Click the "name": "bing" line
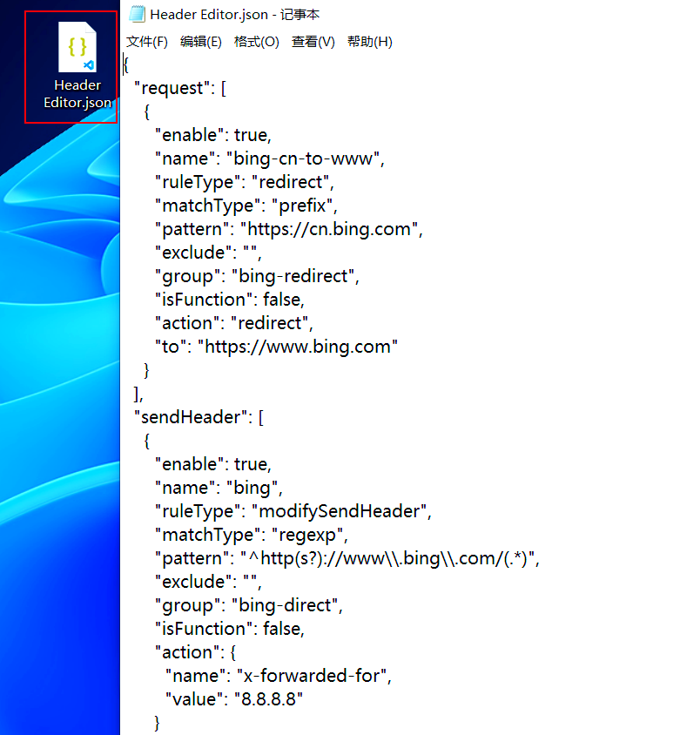 coord(219,488)
